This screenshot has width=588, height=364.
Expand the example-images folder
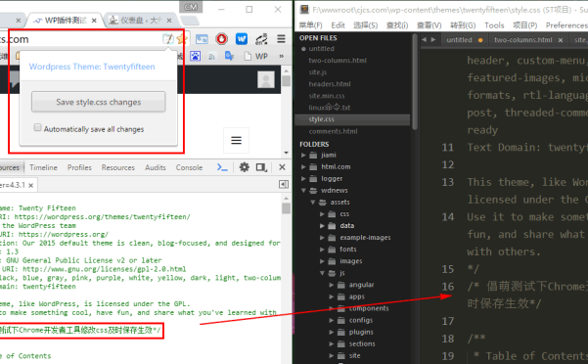[x=322, y=238]
